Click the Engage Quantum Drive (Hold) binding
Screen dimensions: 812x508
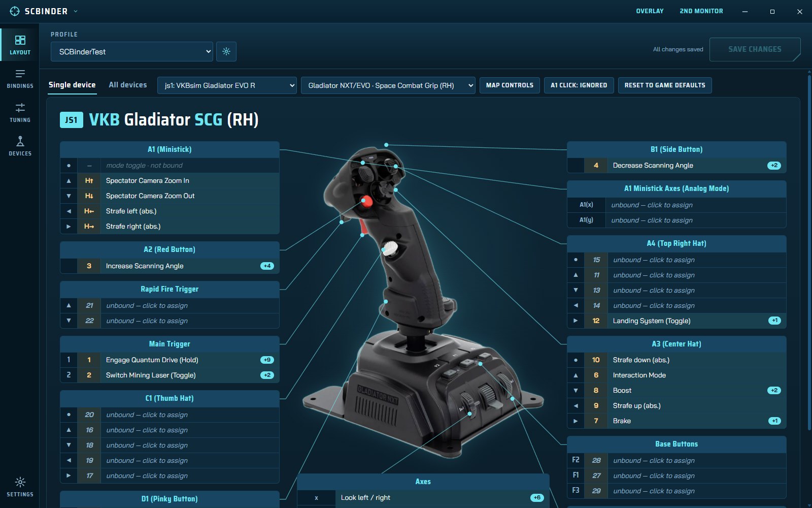170,360
